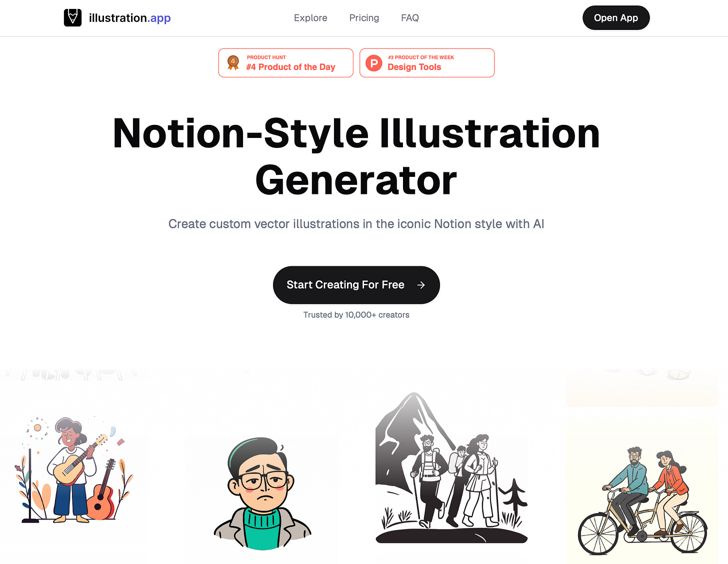Image resolution: width=728 pixels, height=564 pixels.
Task: Select the tandem bicycle couple illustration
Action: point(642,492)
